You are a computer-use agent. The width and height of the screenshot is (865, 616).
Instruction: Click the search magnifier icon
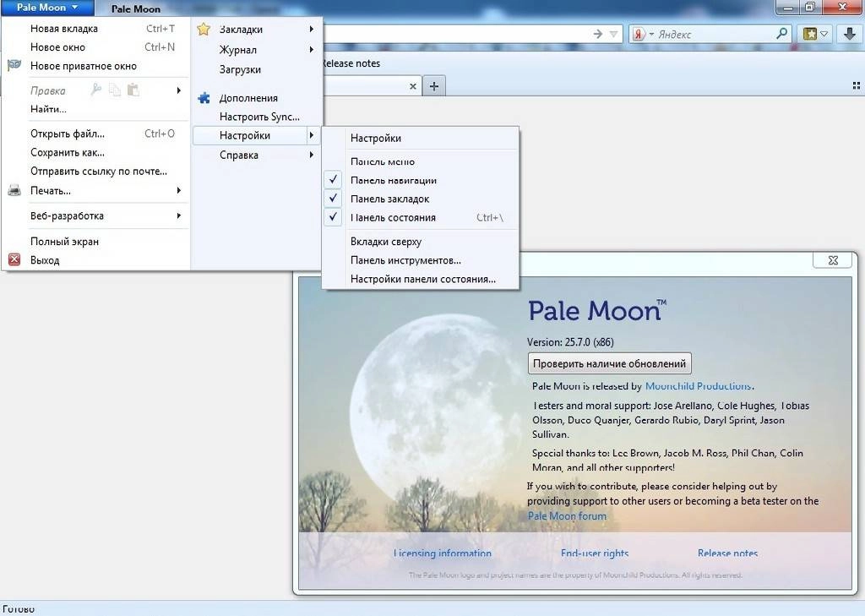coord(781,34)
